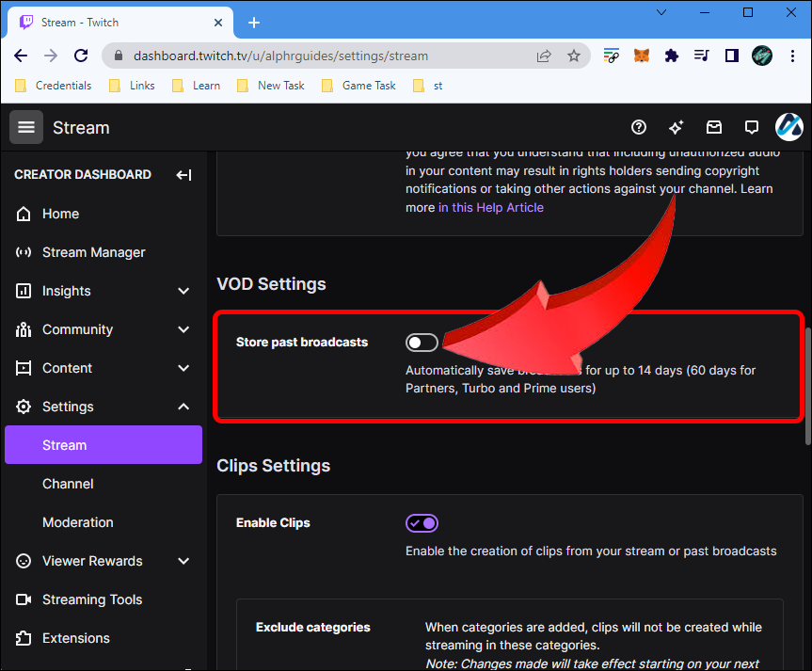Viewport: 812px width, 671px height.
Task: Open the 'in this Help Article' link
Action: (x=491, y=207)
